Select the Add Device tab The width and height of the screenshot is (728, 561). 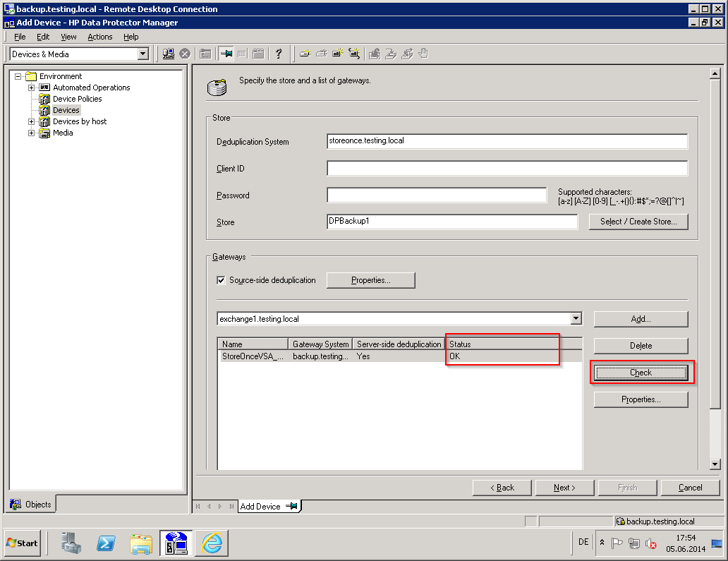pyautogui.click(x=269, y=506)
